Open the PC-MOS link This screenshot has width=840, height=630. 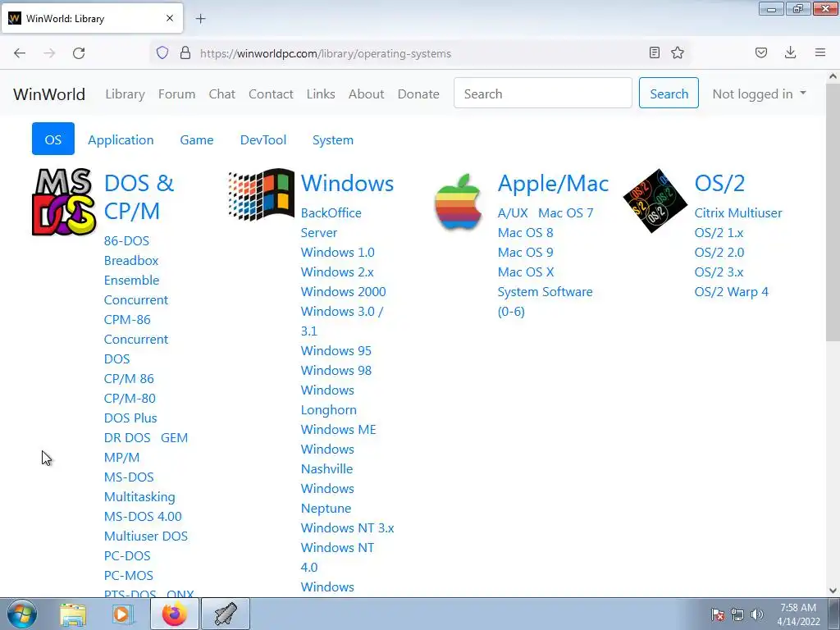point(129,575)
